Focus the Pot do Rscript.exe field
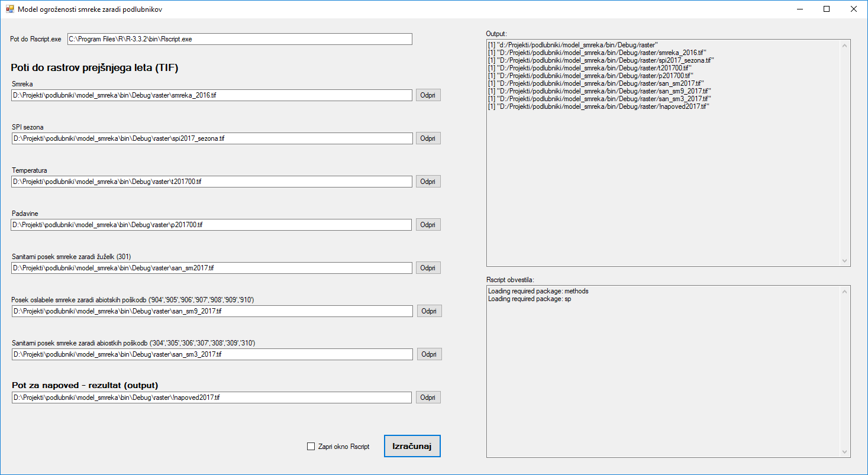 pos(240,39)
